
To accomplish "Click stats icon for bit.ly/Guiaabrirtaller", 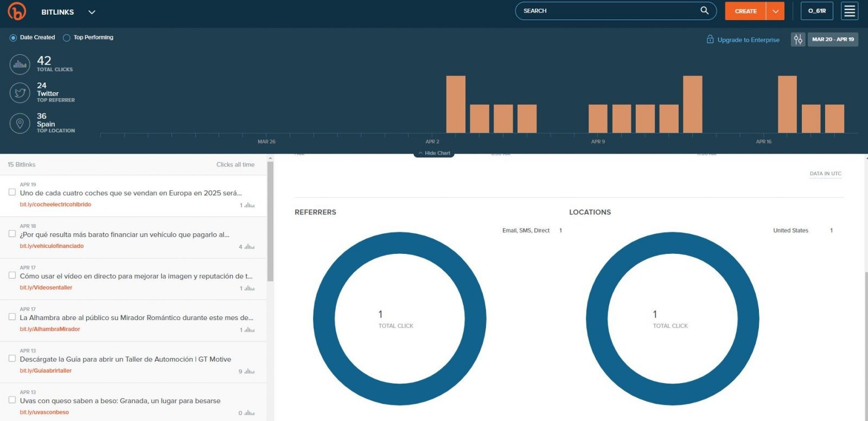I will click(249, 372).
